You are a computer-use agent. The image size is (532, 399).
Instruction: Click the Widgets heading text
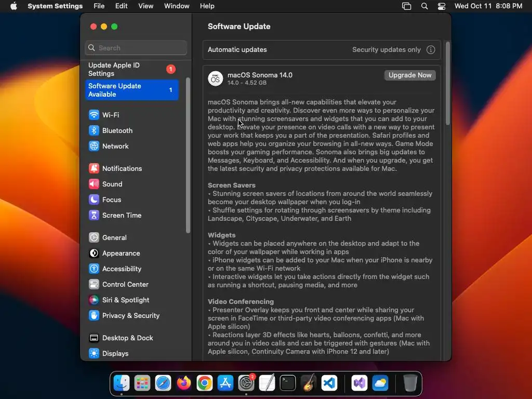pyautogui.click(x=221, y=235)
